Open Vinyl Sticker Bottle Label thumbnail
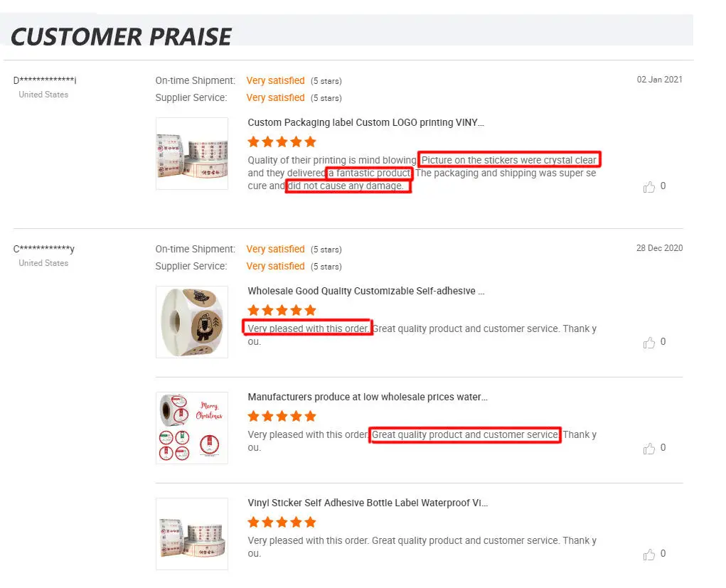 pyautogui.click(x=192, y=533)
